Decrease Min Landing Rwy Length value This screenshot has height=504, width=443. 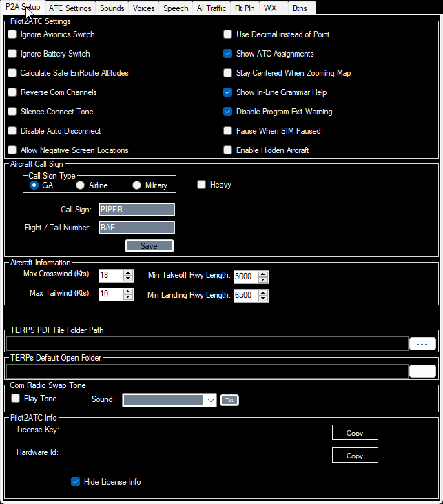[x=263, y=299]
